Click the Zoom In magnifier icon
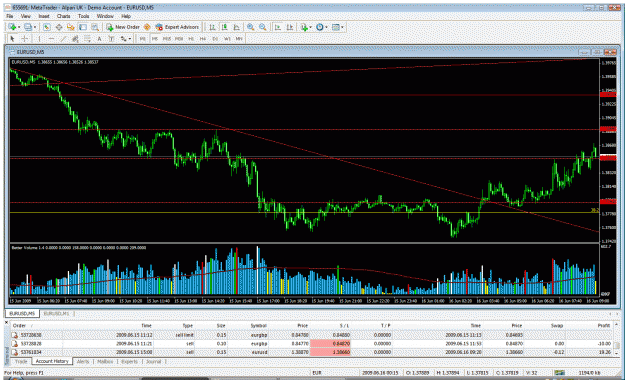Screen dimensions: 625x380 (250, 27)
